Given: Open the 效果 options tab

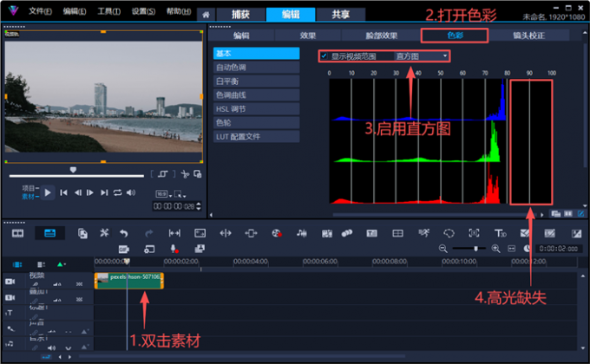Looking at the screenshot, I should coord(308,36).
